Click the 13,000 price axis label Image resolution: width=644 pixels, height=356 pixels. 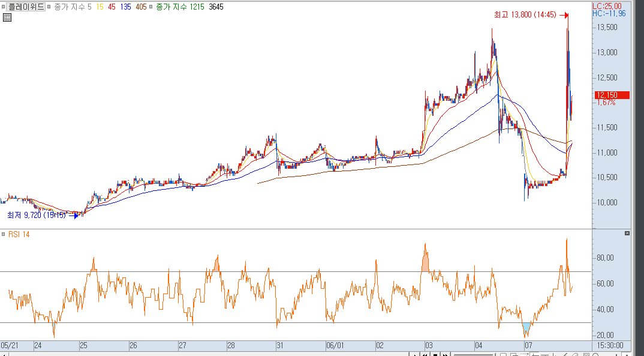click(x=607, y=52)
